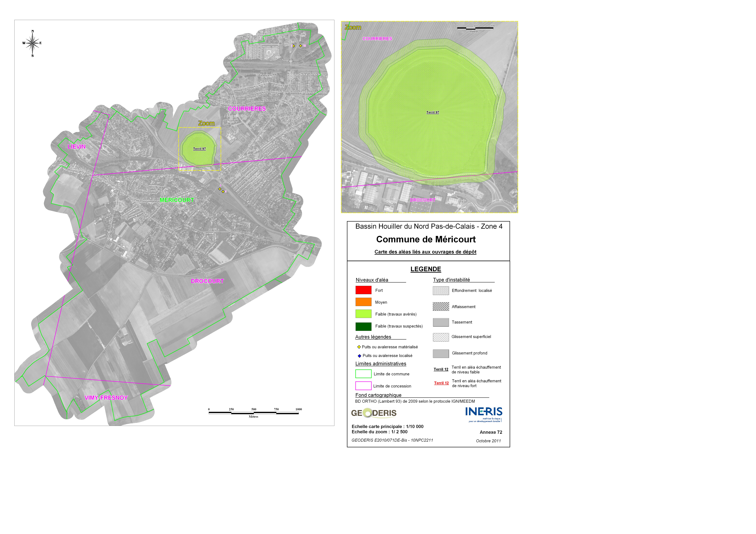756x534 pixels.
Task: Click the black underlined Terril 12 legend sample
Action: [x=441, y=369]
